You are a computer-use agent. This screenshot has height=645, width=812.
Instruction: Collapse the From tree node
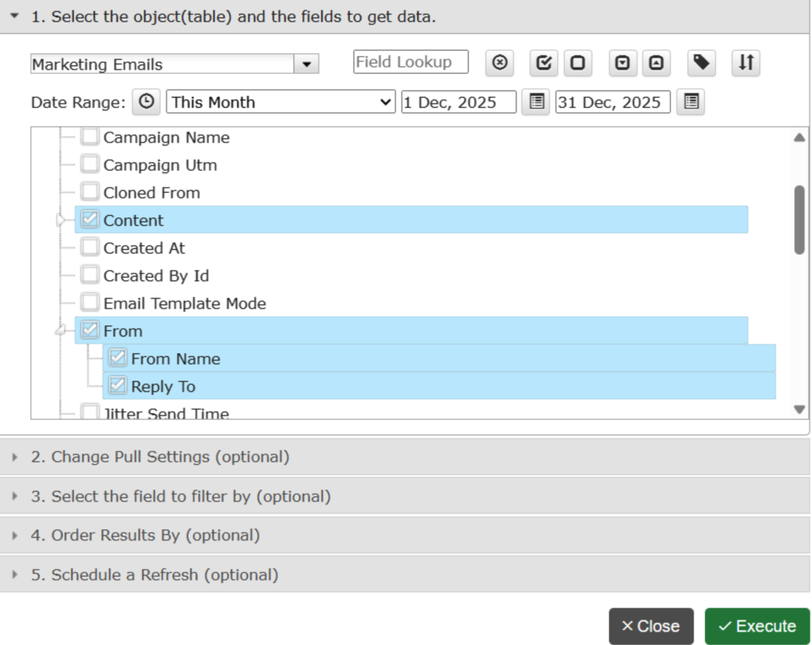click(60, 331)
